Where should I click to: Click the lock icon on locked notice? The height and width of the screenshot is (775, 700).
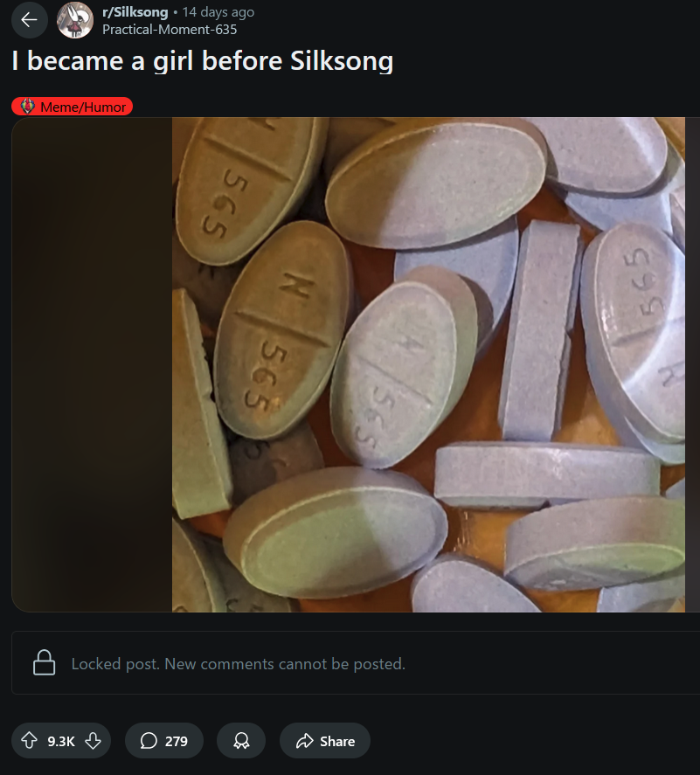[44, 662]
